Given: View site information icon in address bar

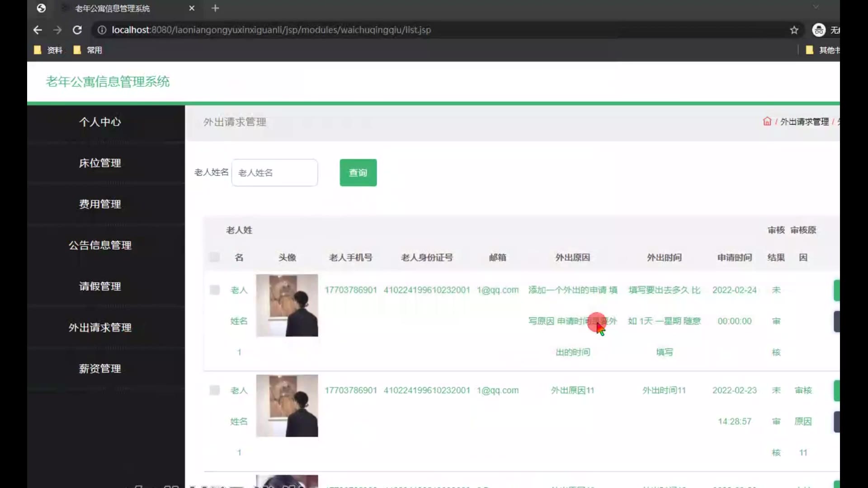Looking at the screenshot, I should (102, 30).
